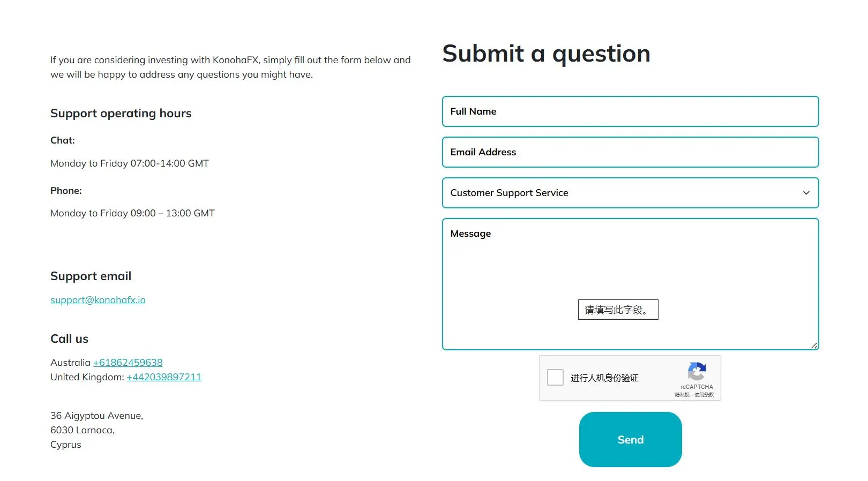Call the United Kingdom number +442039897211
Viewport: 868px width, 481px height.
[164, 377]
